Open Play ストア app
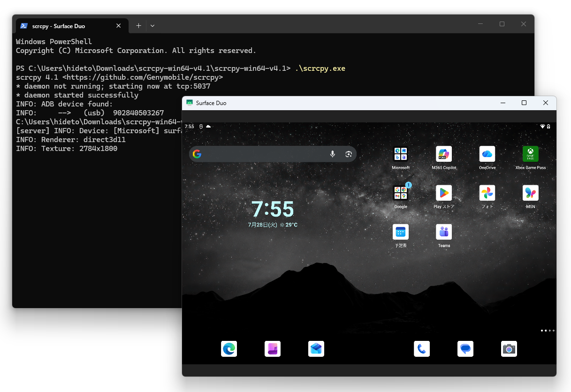This screenshot has width=571, height=392. coord(444,193)
